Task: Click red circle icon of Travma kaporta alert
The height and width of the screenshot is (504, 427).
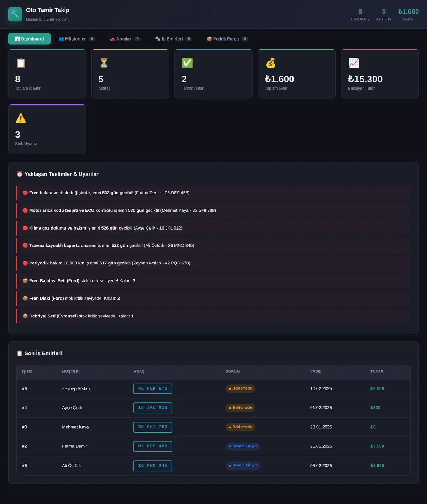Action: tap(25, 245)
